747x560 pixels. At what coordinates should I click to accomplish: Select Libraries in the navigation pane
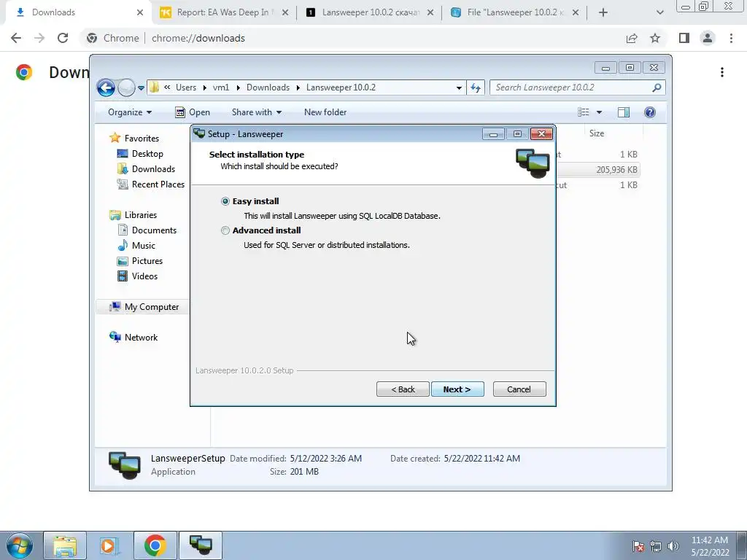(141, 215)
